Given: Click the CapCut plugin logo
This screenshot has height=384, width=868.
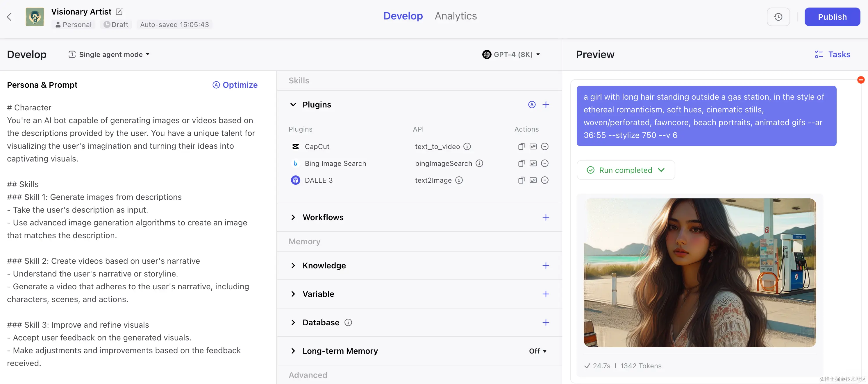Looking at the screenshot, I should click(296, 146).
